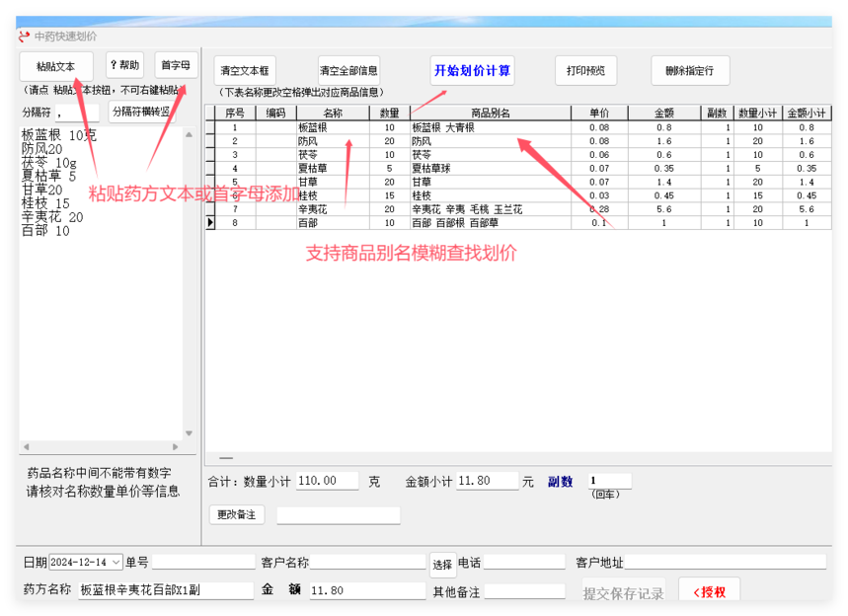Click the 分隔符横转竖 button
The height and width of the screenshot is (616, 848).
pos(142,112)
